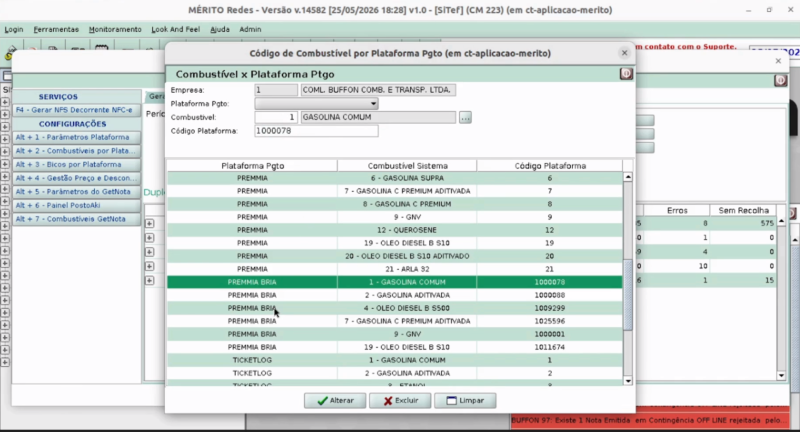800x432 pixels.
Task: Open the Monitoramento menu
Action: pos(115,30)
